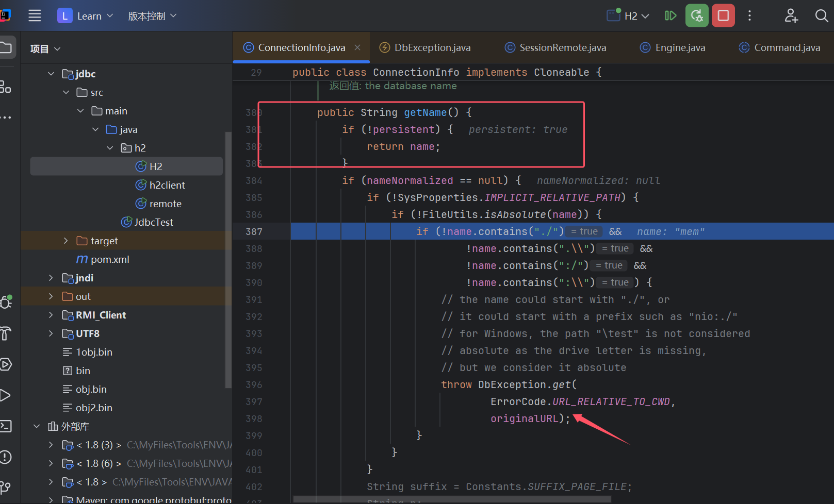The height and width of the screenshot is (504, 834).
Task: Open the 版本控制 version control dropdown
Action: tap(152, 16)
